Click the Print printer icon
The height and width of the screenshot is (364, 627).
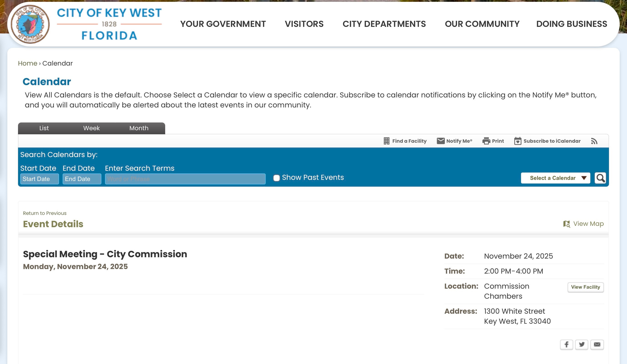pos(486,141)
